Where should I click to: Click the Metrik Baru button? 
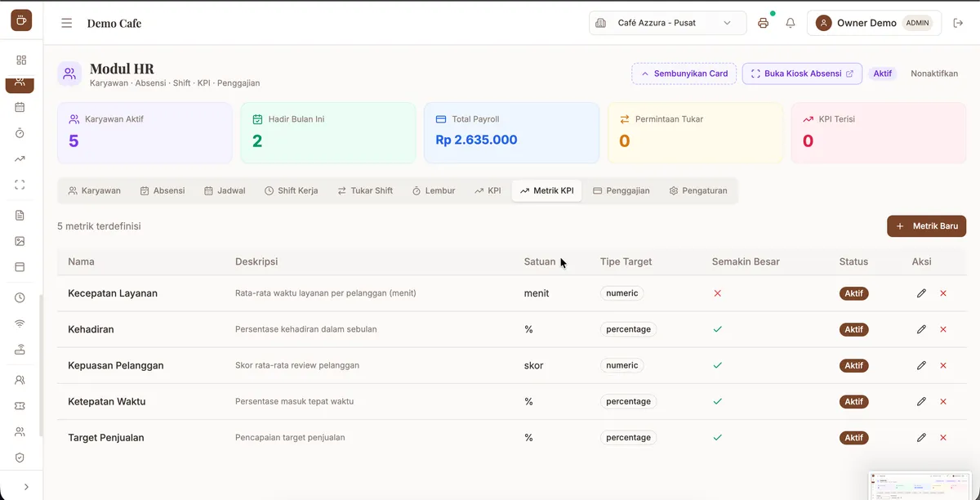[927, 226]
